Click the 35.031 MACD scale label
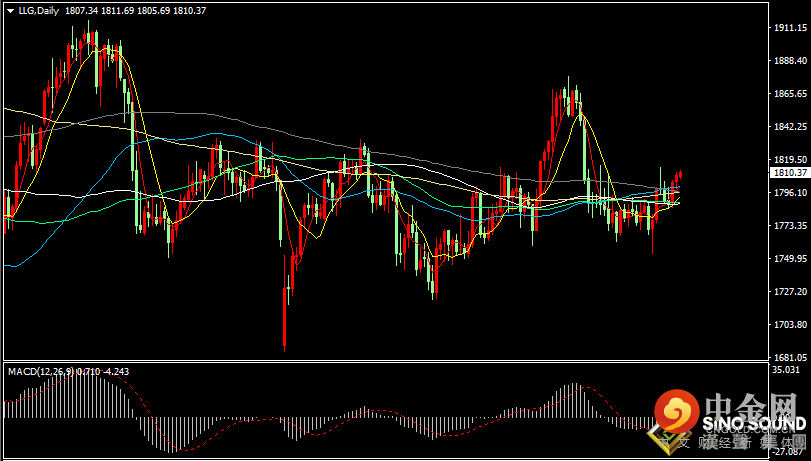This screenshot has width=811, height=461. (x=786, y=370)
